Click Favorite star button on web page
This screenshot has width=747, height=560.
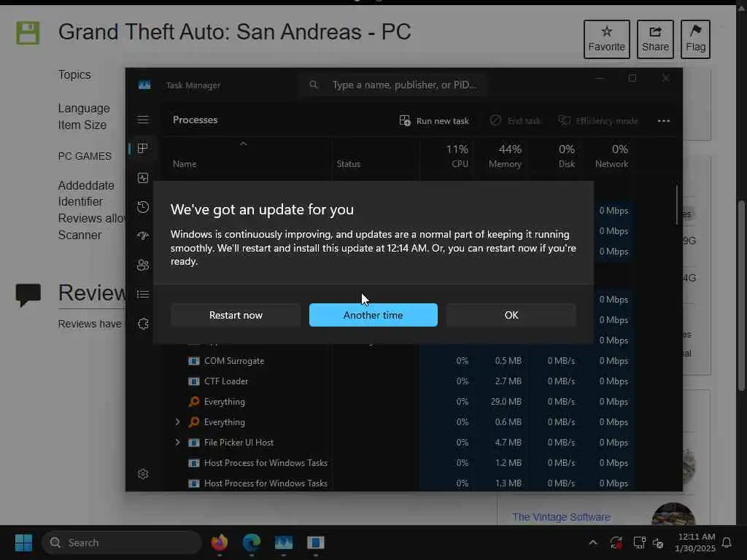606,39
